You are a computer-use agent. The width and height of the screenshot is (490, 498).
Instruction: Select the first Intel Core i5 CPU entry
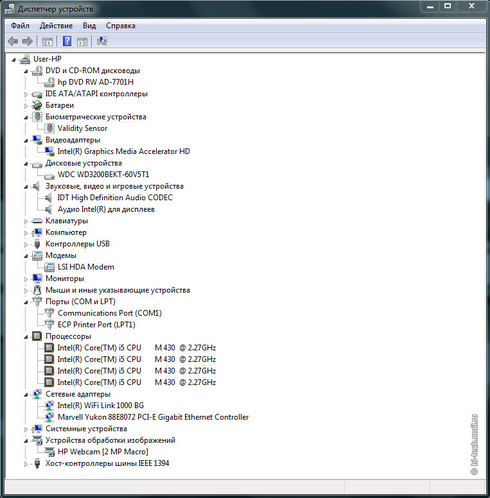[x=136, y=348]
